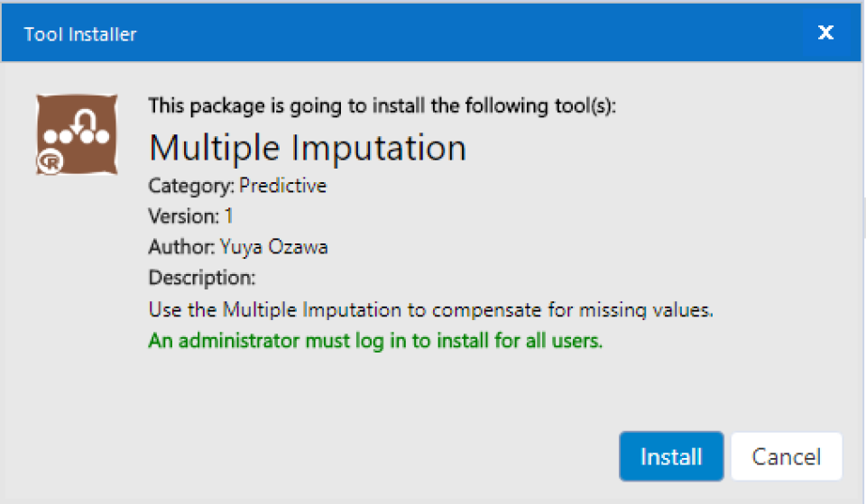866x504 pixels.
Task: Click the author name Yuya Ozawa
Action: point(273,246)
